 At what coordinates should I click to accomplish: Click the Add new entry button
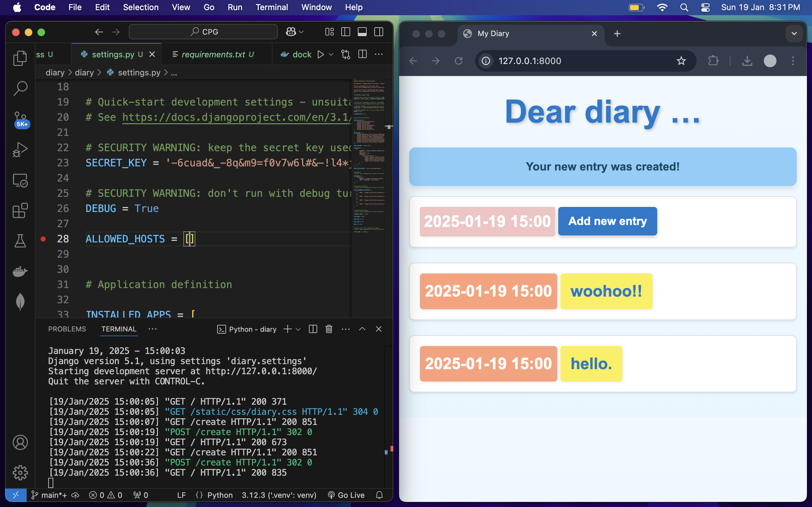pyautogui.click(x=607, y=221)
